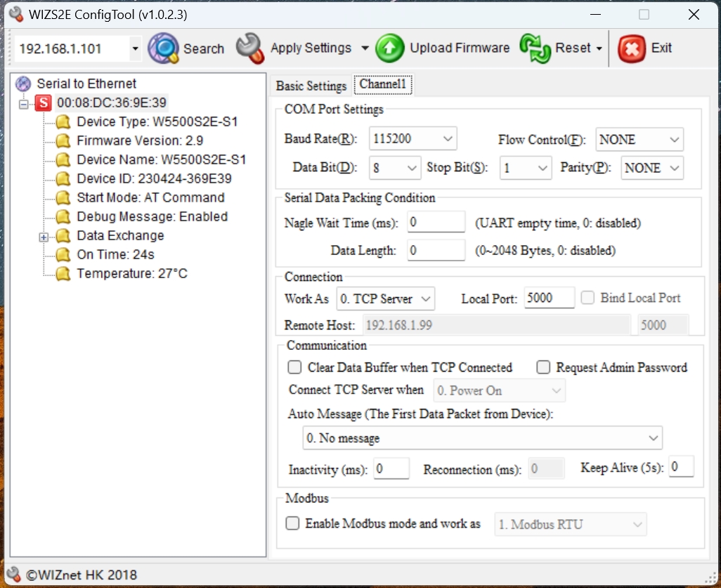Select the Firmware Version: 2.9 row
Image resolution: width=721 pixels, height=588 pixels.
point(141,141)
